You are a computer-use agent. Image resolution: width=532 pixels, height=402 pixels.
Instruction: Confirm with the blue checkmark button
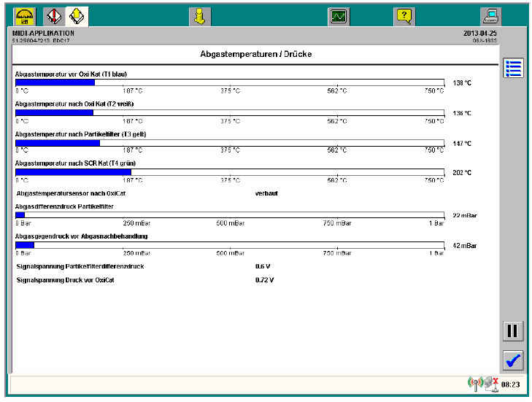(x=513, y=360)
